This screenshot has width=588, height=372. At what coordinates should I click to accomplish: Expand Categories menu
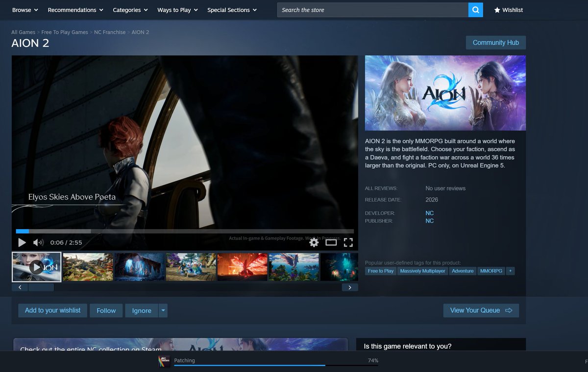pos(130,10)
